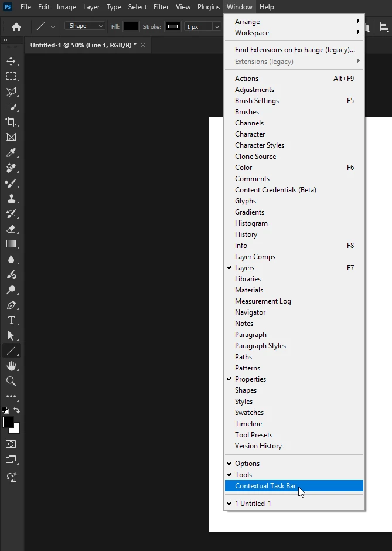Open the Filter menu
The image size is (392, 551).
(x=161, y=7)
